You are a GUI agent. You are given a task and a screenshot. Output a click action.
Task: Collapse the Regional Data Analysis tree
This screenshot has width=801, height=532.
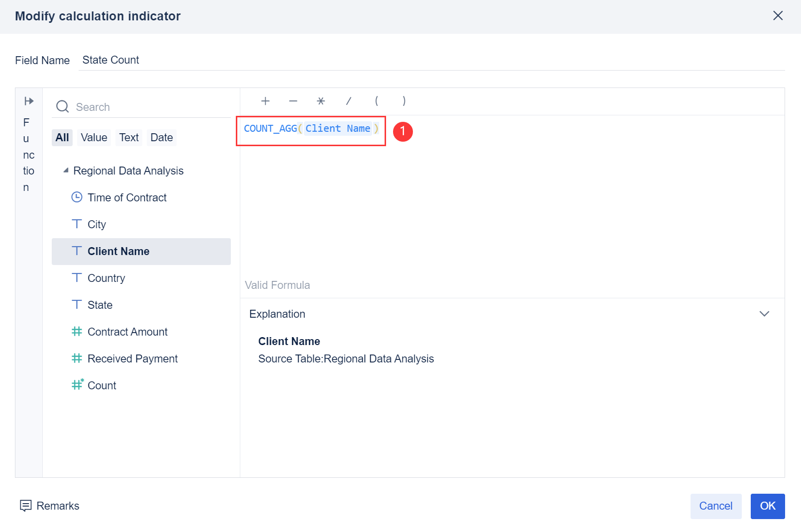point(66,171)
